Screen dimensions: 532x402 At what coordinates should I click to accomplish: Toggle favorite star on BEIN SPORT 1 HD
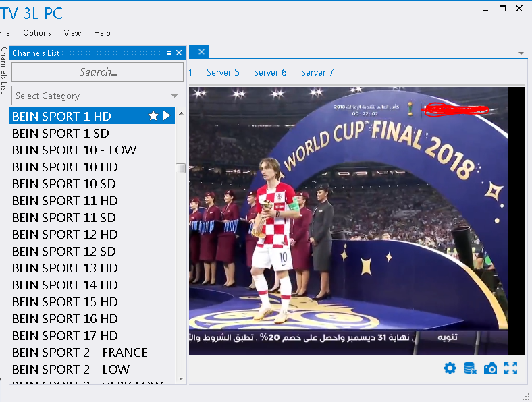(x=153, y=116)
